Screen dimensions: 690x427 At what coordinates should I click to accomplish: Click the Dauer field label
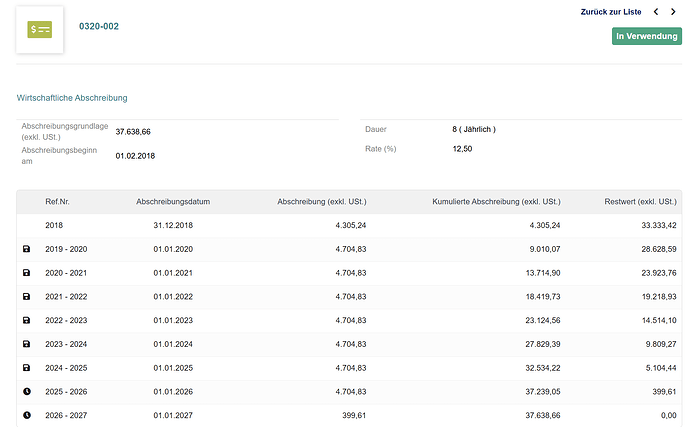[375, 129]
